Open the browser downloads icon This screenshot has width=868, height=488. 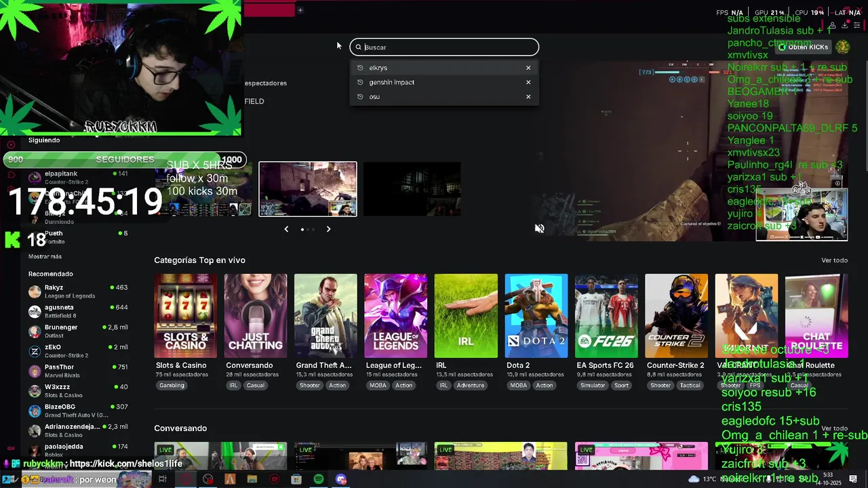(x=845, y=25)
